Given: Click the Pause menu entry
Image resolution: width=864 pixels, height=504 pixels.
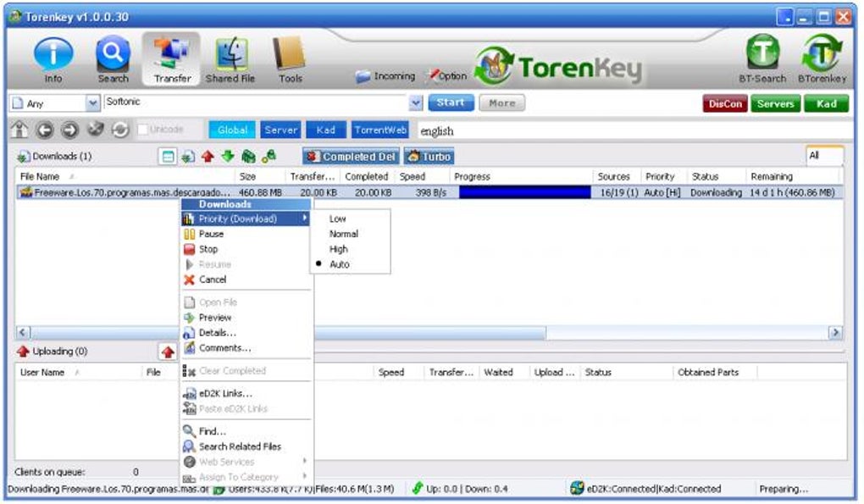Looking at the screenshot, I should pyautogui.click(x=246, y=234).
